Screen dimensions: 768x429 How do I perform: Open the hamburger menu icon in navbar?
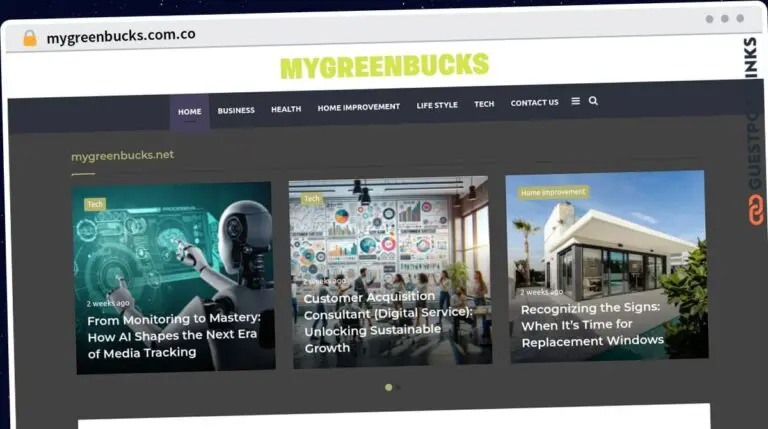click(576, 101)
